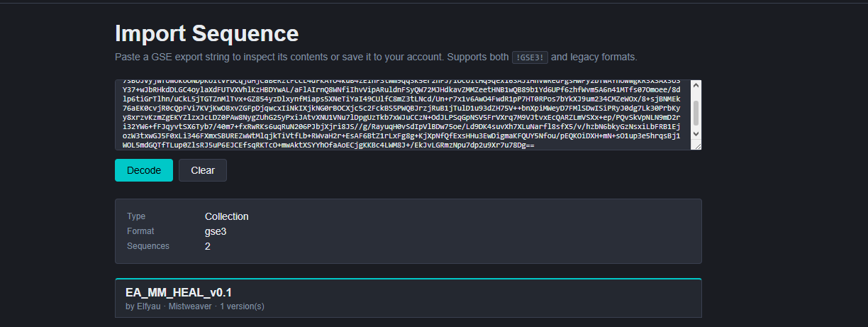Click the textarea scroll-up arrow
The image size is (868, 327).
point(696,86)
